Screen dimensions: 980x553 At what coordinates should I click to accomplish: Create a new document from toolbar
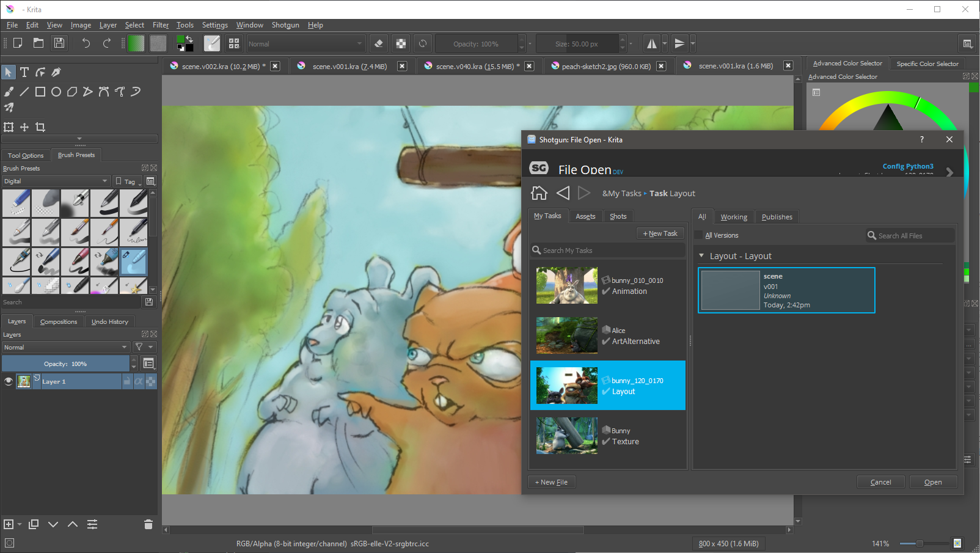click(x=18, y=43)
